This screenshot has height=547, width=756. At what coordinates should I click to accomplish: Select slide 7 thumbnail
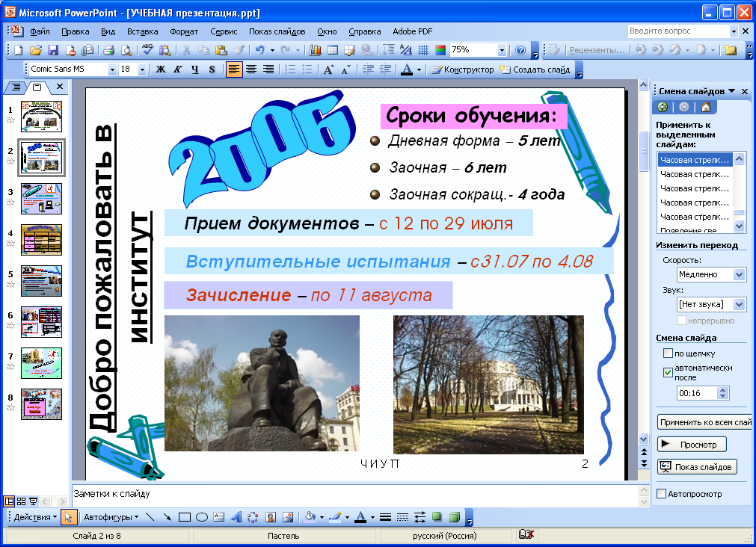[x=41, y=363]
